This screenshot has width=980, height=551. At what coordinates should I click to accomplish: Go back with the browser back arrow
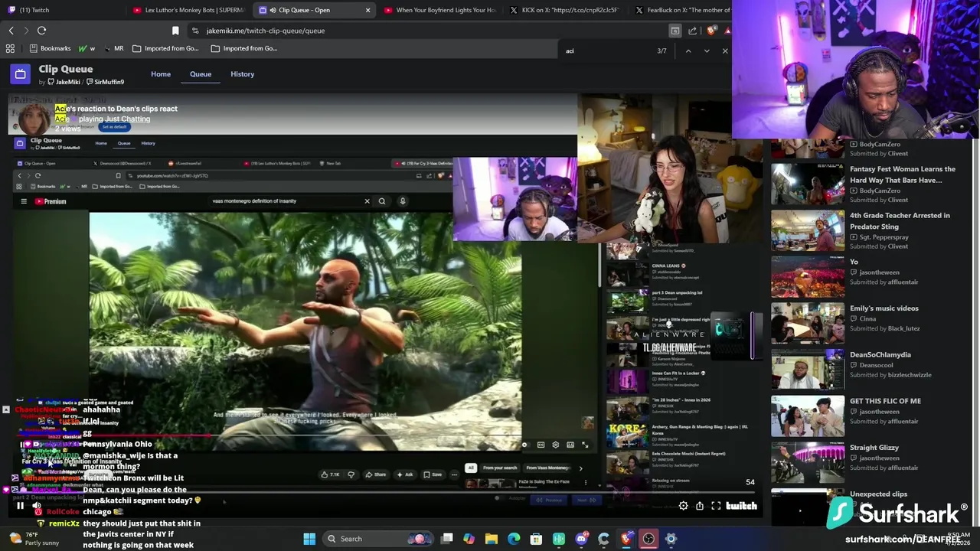pyautogui.click(x=11, y=31)
